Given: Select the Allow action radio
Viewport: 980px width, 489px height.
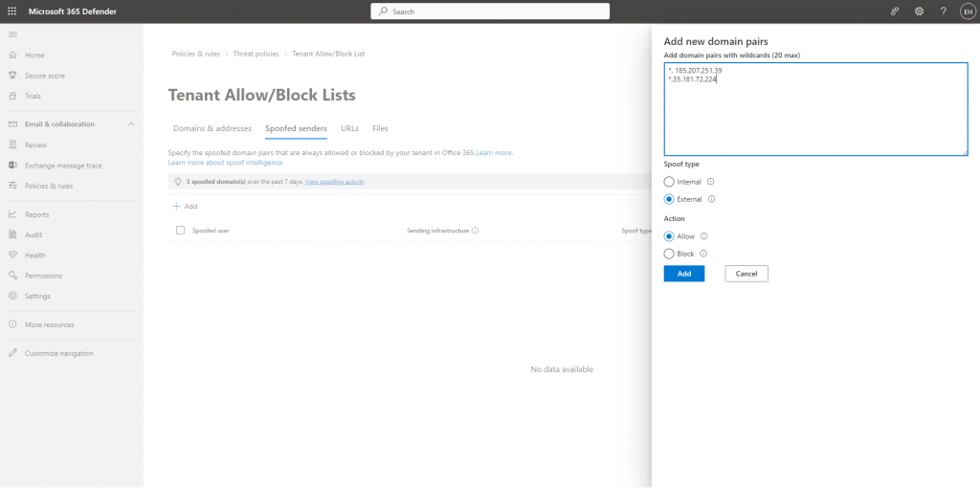Looking at the screenshot, I should tap(669, 236).
